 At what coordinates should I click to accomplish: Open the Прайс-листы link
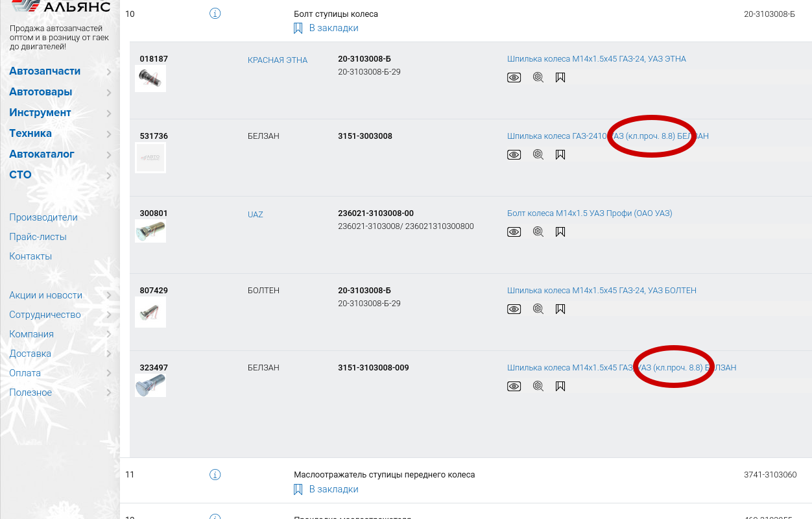(38, 237)
